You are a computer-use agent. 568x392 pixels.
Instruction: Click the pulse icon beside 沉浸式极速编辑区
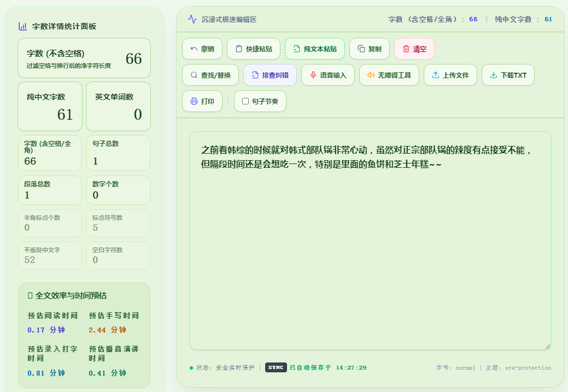[x=192, y=19]
